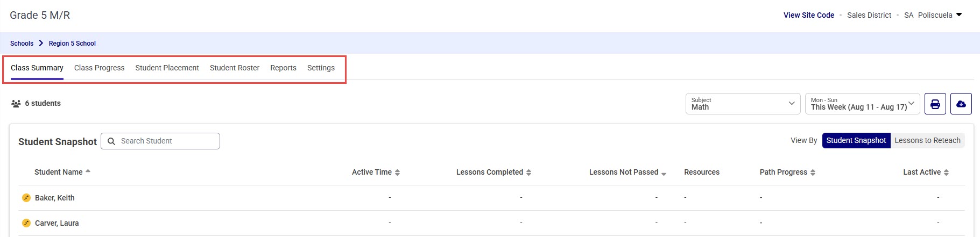Sort by Last Active column arrows
The height and width of the screenshot is (237, 980).
click(946, 173)
